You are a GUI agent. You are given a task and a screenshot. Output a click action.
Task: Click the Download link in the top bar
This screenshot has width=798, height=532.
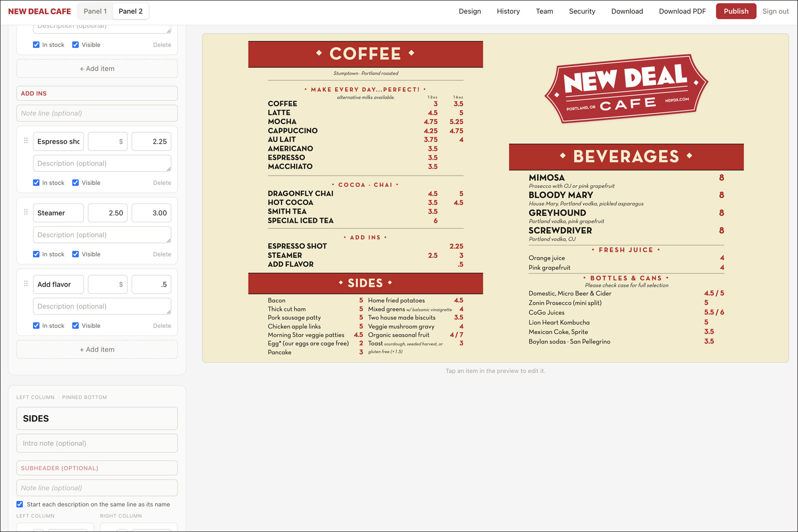click(x=627, y=11)
